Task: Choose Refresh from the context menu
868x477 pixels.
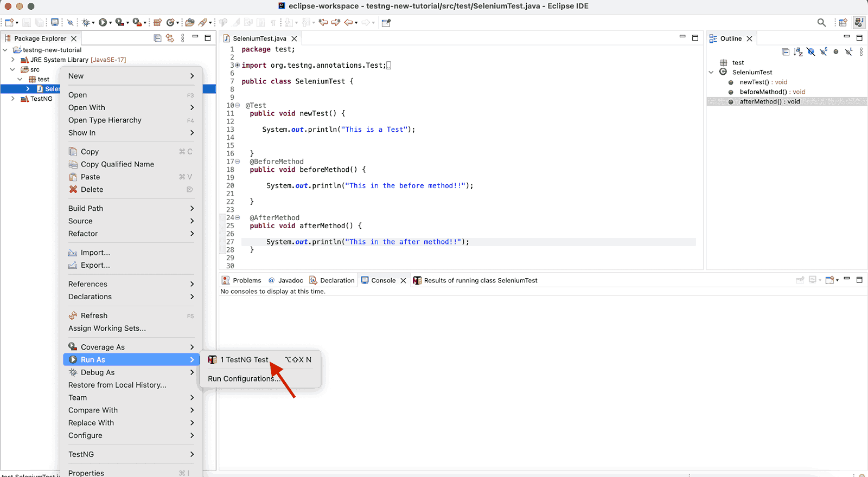Action: (x=131, y=315)
